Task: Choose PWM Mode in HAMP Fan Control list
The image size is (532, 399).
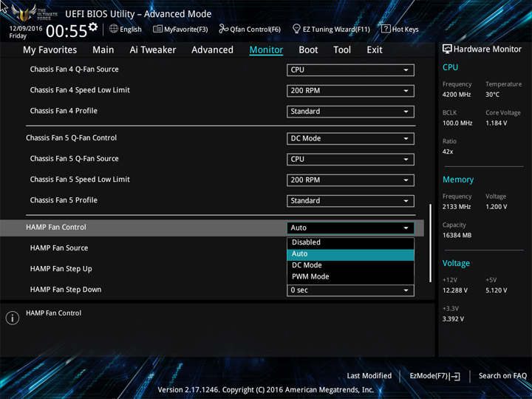Action: click(350, 277)
